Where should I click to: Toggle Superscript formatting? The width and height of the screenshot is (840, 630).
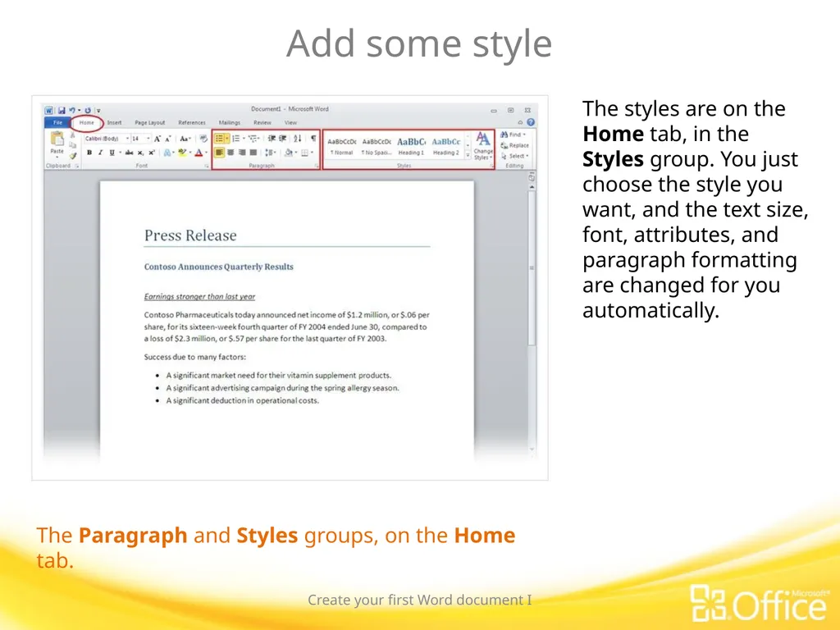pos(152,153)
